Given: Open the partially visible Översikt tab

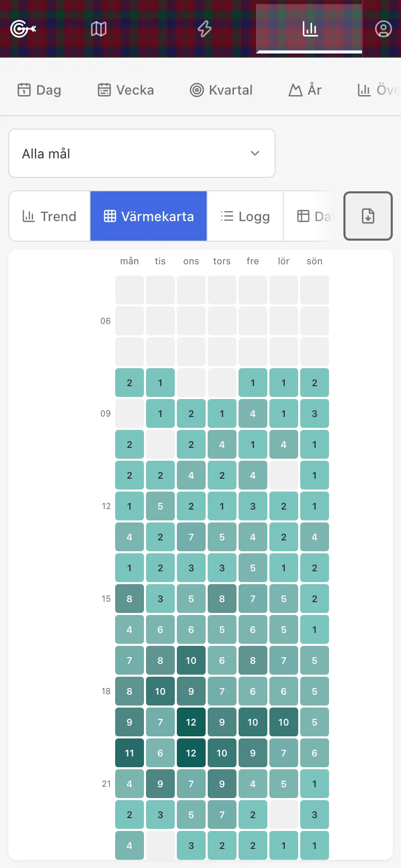Looking at the screenshot, I should 379,90.
